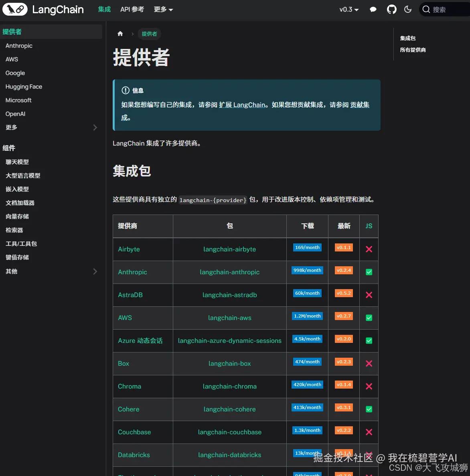The width and height of the screenshot is (470, 476).
Task: Click the red X in the Box row
Action: pos(369,363)
